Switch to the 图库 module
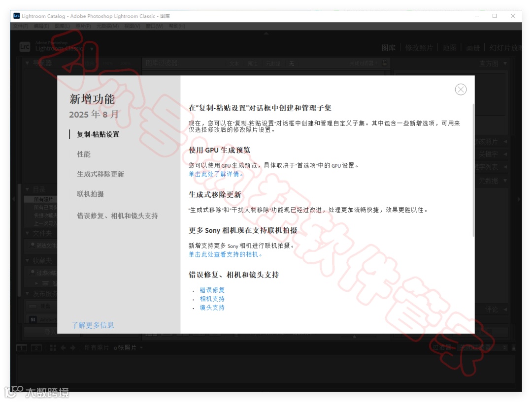Viewport: 532px width, 402px height. [389, 48]
